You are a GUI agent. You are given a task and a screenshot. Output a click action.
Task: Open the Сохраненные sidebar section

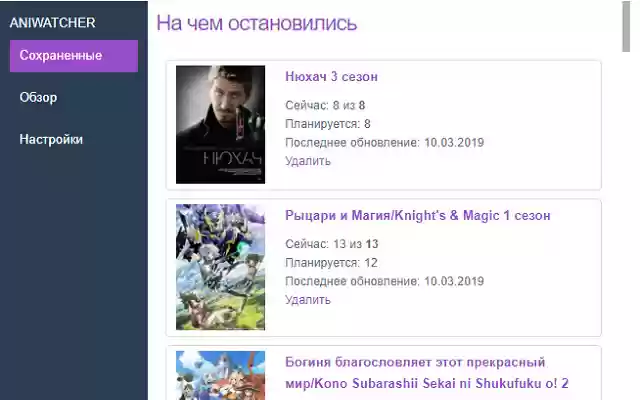point(74,56)
